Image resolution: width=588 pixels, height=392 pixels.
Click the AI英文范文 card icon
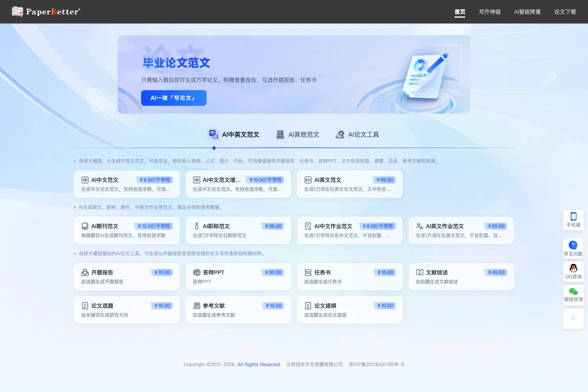308,180
